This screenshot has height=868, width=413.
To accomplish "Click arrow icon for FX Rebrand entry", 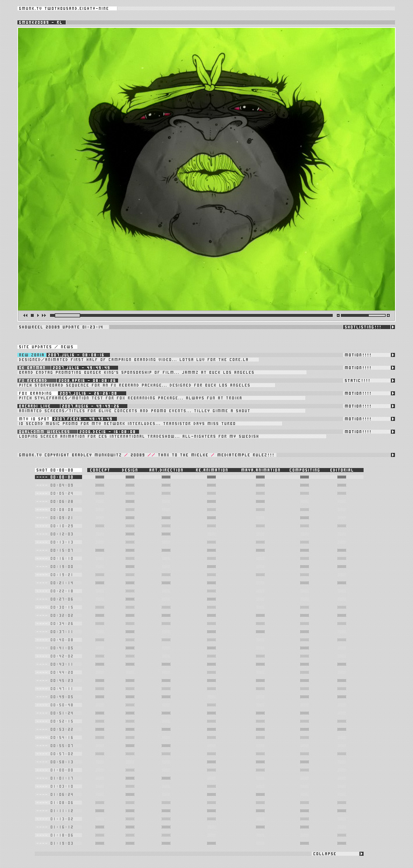I will coord(393,380).
